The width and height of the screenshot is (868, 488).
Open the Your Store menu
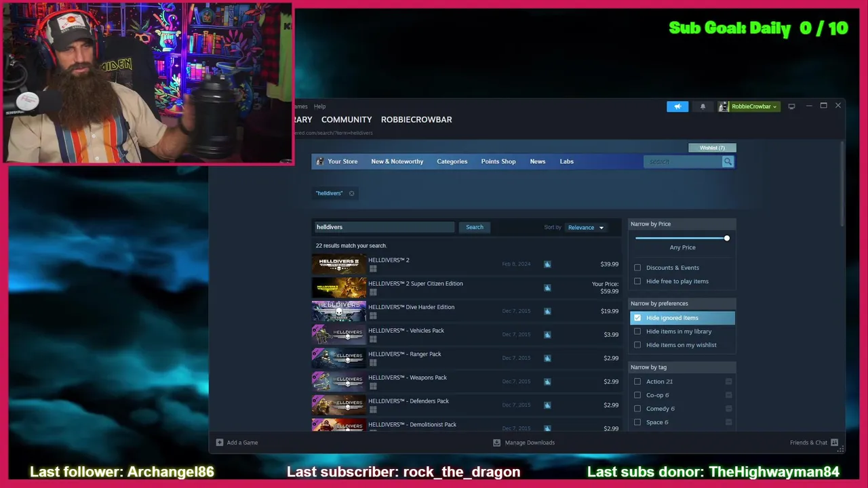pos(342,161)
